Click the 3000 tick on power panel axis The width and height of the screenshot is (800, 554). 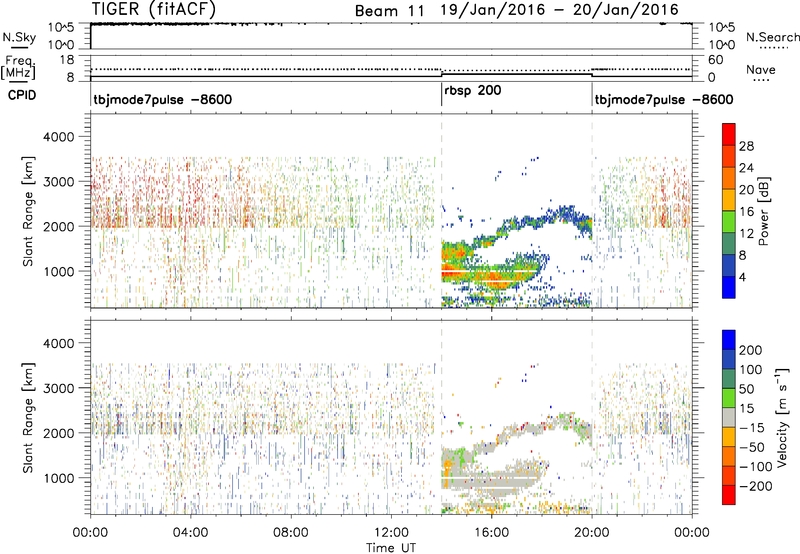coord(58,182)
